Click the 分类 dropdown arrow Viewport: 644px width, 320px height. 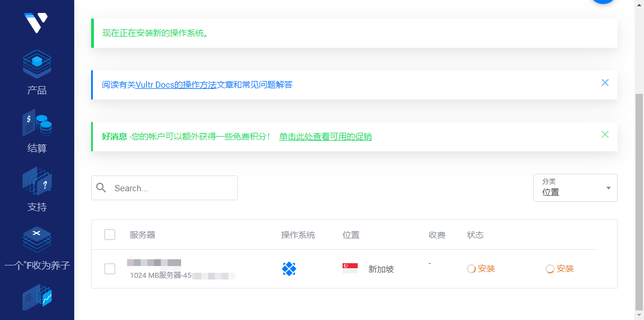point(608,188)
